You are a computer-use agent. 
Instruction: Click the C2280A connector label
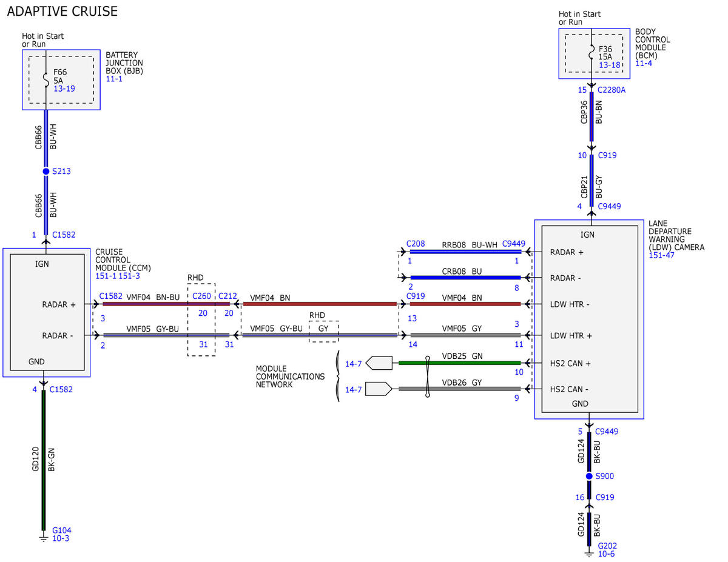point(612,90)
